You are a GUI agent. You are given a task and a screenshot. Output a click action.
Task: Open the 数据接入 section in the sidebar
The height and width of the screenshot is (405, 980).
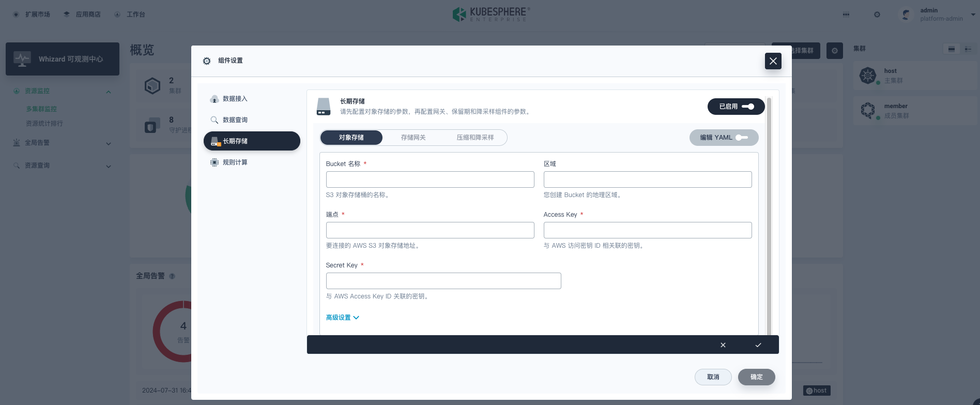pos(252,99)
